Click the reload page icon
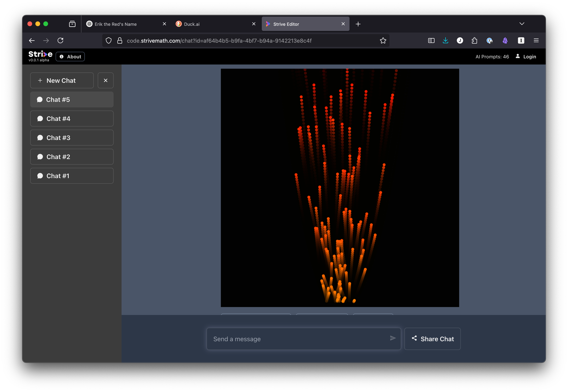Image resolution: width=568 pixels, height=392 pixels. coord(60,41)
